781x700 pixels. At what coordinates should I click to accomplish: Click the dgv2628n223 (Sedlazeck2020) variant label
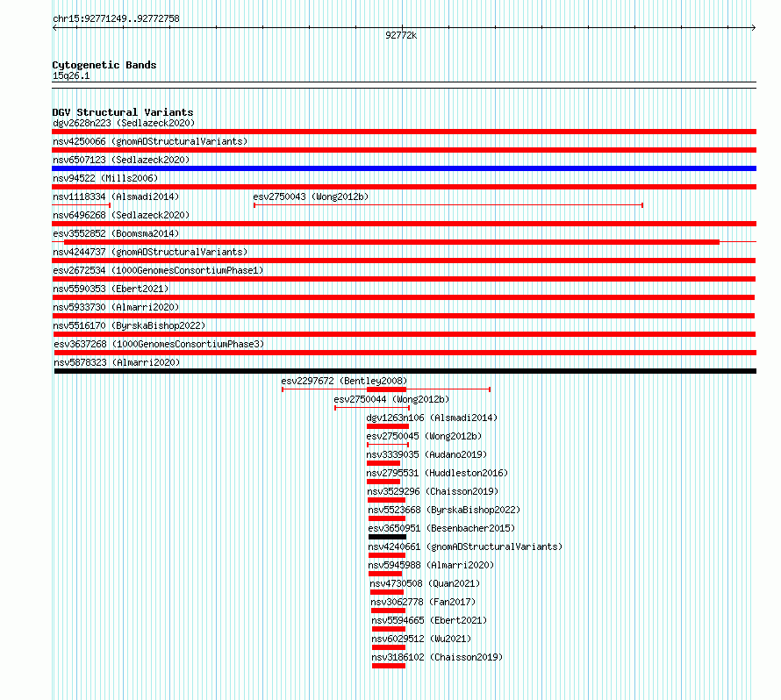tap(124, 123)
